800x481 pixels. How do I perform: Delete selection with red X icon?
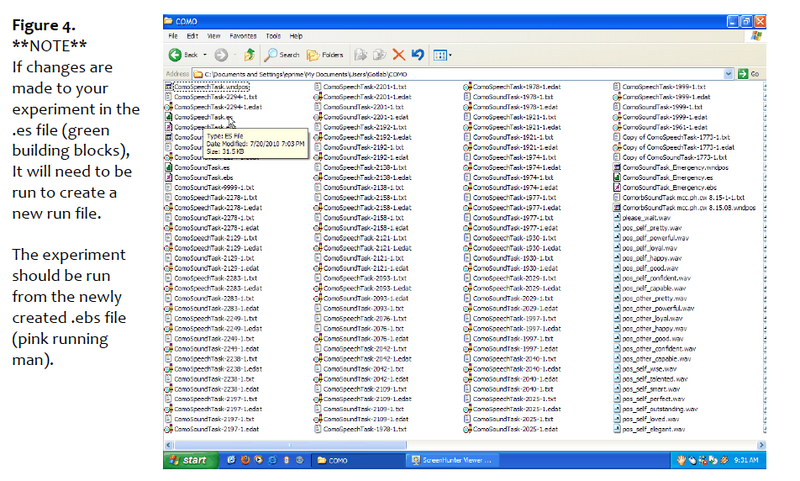click(398, 55)
